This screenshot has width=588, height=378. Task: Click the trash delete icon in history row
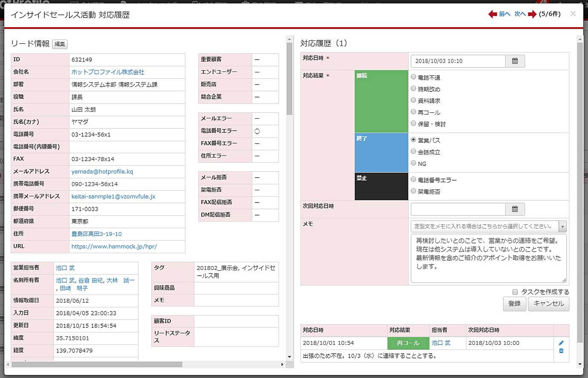click(561, 351)
